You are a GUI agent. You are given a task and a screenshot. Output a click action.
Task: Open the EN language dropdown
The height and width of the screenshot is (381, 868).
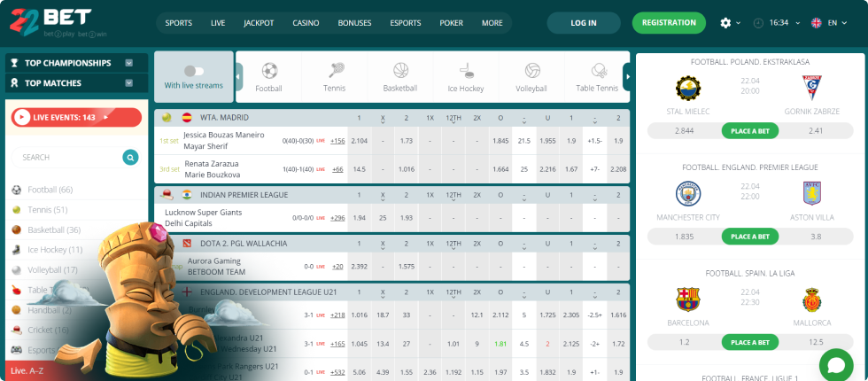pyautogui.click(x=844, y=23)
